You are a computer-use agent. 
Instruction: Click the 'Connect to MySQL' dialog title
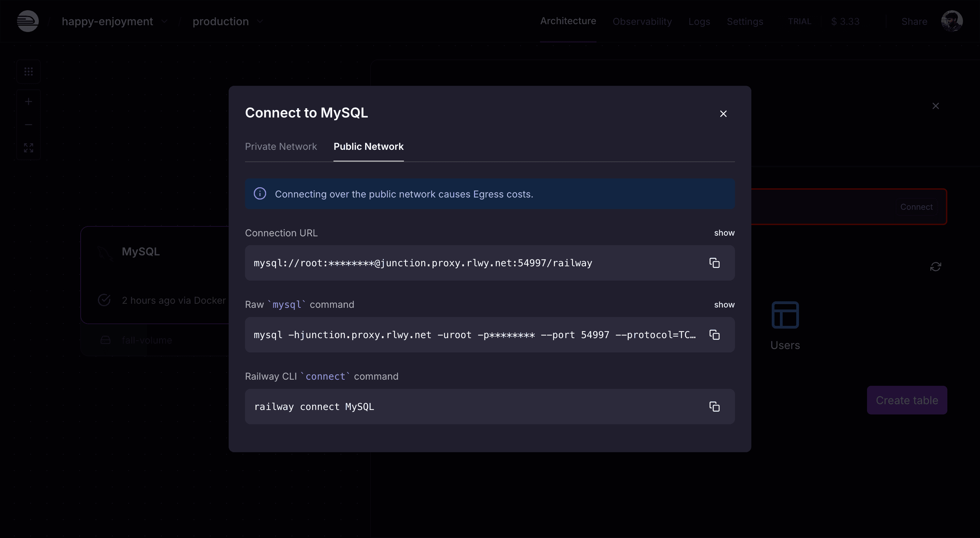(x=306, y=113)
